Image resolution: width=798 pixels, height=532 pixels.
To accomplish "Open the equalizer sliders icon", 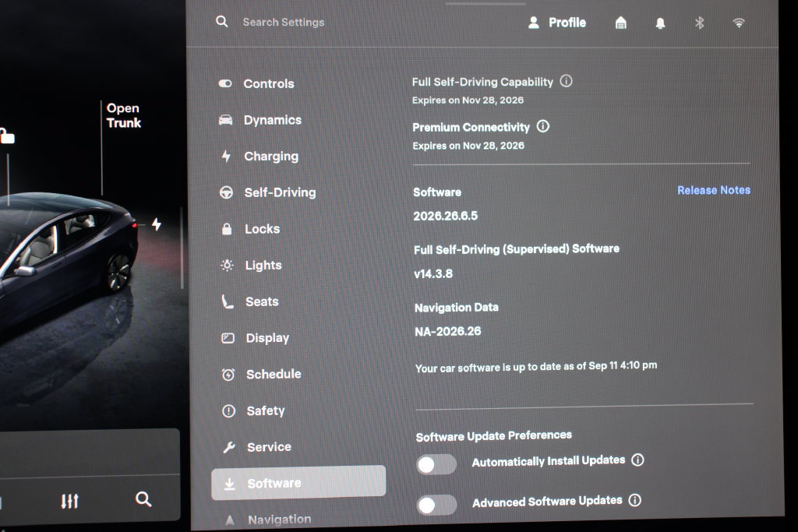I will point(69,501).
